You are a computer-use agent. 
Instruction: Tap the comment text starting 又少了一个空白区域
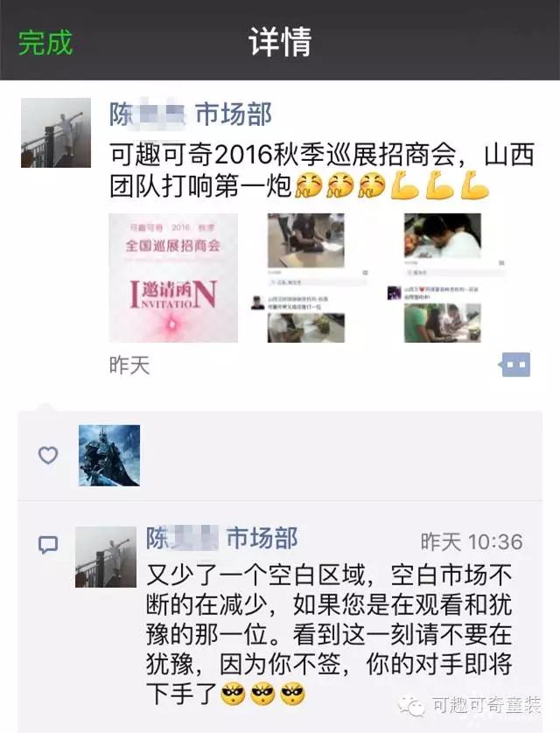[330, 635]
